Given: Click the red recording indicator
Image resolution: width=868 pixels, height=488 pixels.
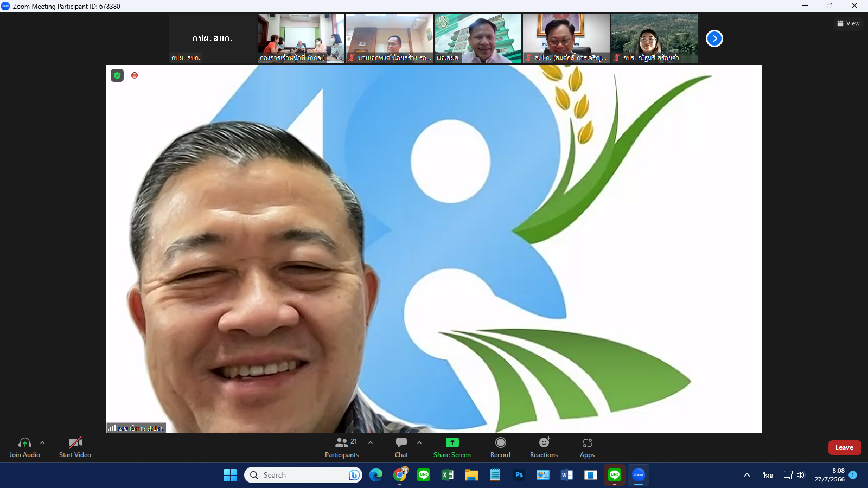Looking at the screenshot, I should pos(135,75).
